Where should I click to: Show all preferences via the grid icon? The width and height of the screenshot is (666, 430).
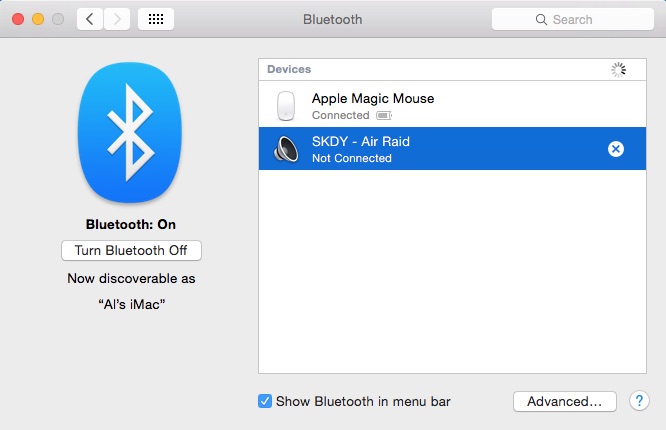coord(156,19)
